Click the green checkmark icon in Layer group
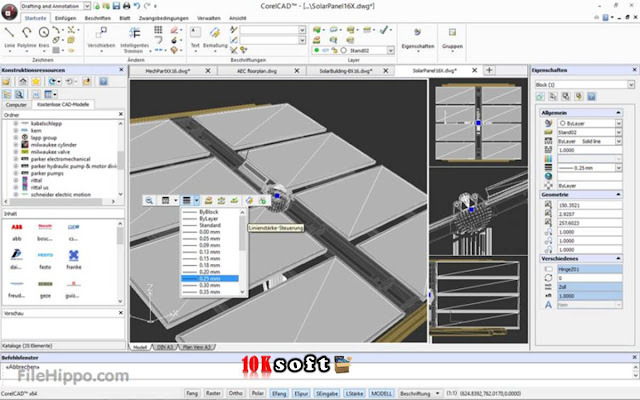 point(384,30)
